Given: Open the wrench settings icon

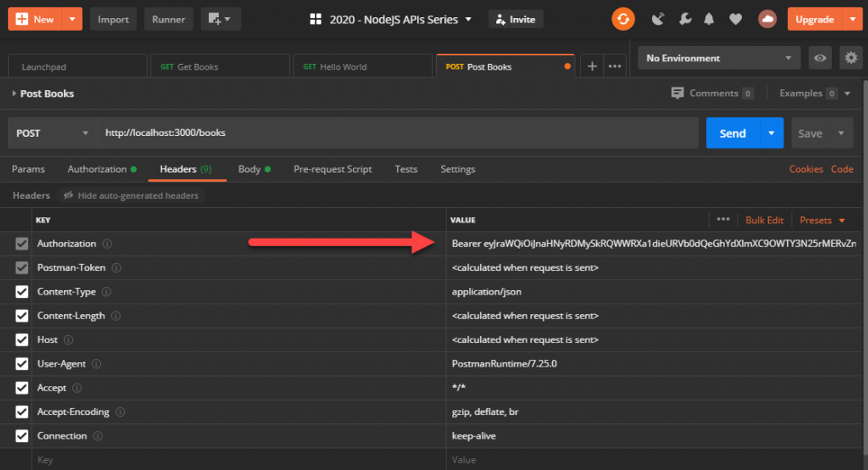Looking at the screenshot, I should [x=685, y=20].
